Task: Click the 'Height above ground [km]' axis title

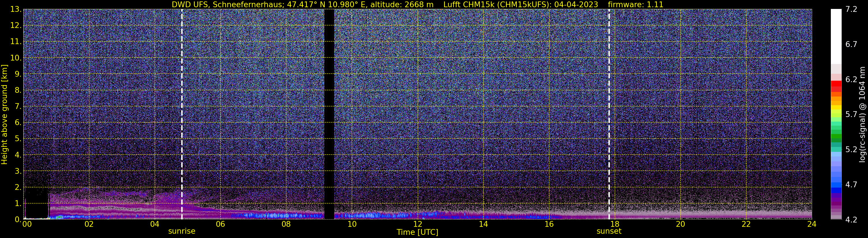Action: [4, 114]
